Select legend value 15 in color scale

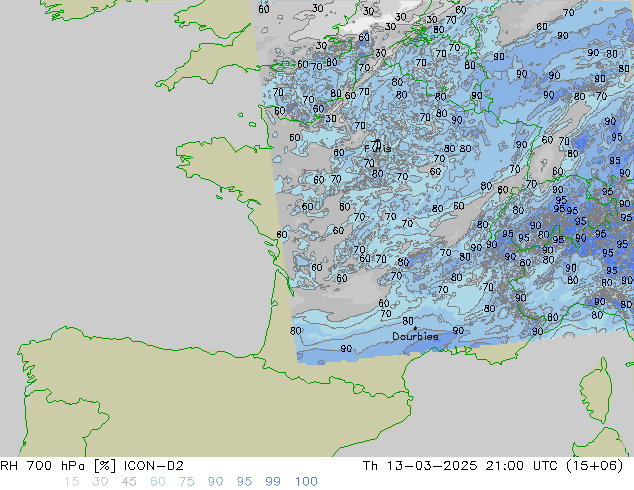[x=71, y=482]
